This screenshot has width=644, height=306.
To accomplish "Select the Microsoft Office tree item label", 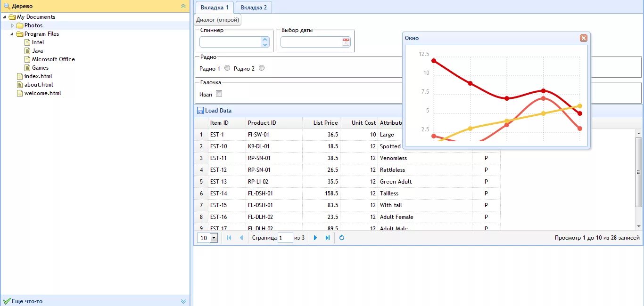I will point(53,59).
